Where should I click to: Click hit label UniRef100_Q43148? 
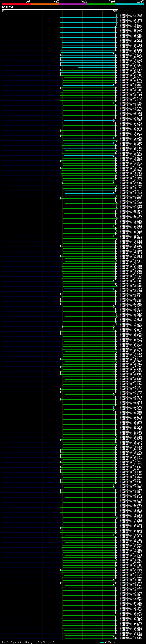coord(131,63)
